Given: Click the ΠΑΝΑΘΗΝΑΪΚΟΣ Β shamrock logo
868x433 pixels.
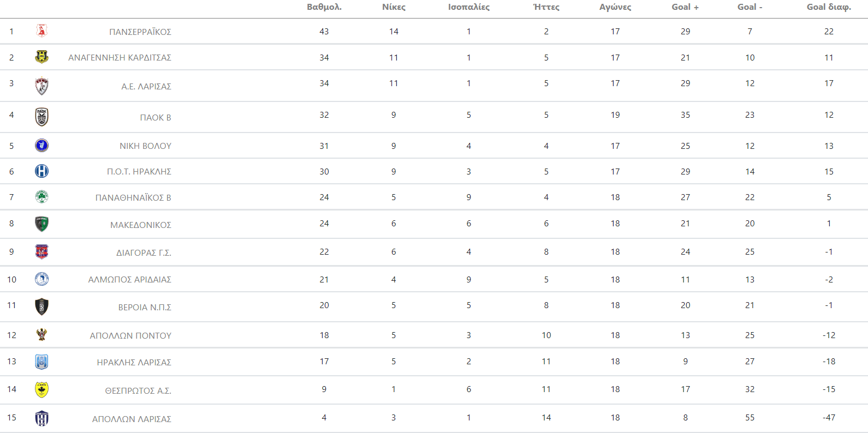Looking at the screenshot, I should [41, 197].
